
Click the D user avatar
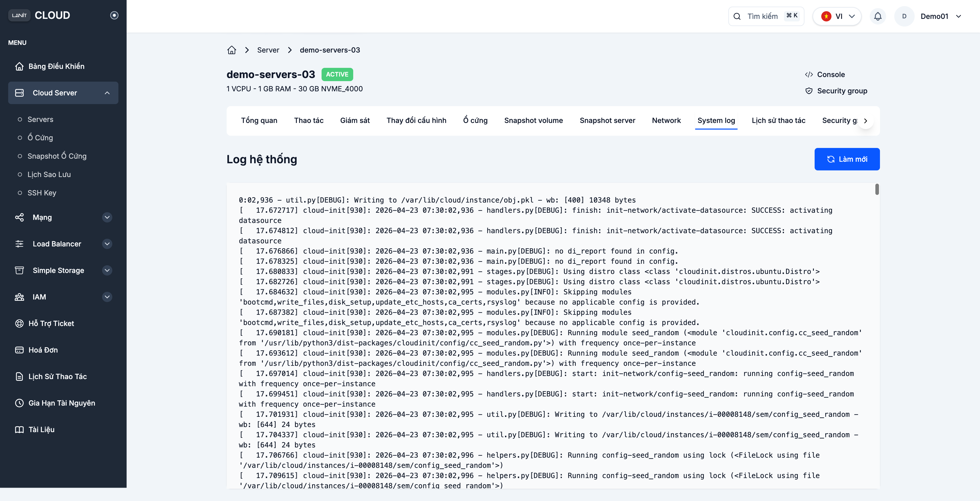click(904, 16)
